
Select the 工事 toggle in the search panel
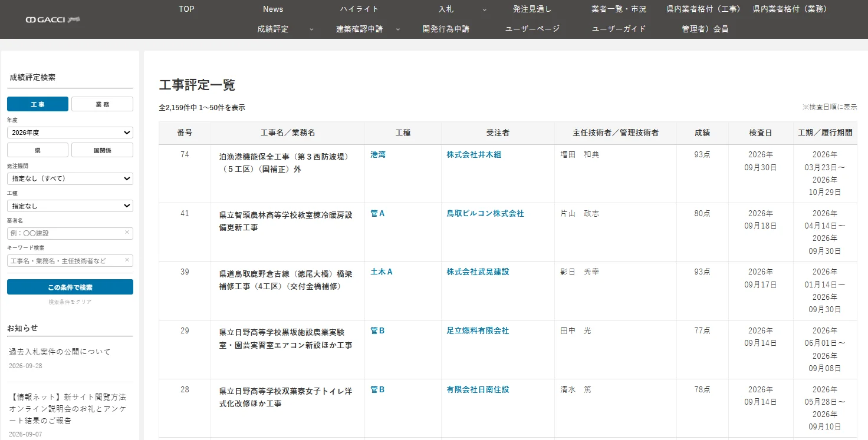[38, 104]
